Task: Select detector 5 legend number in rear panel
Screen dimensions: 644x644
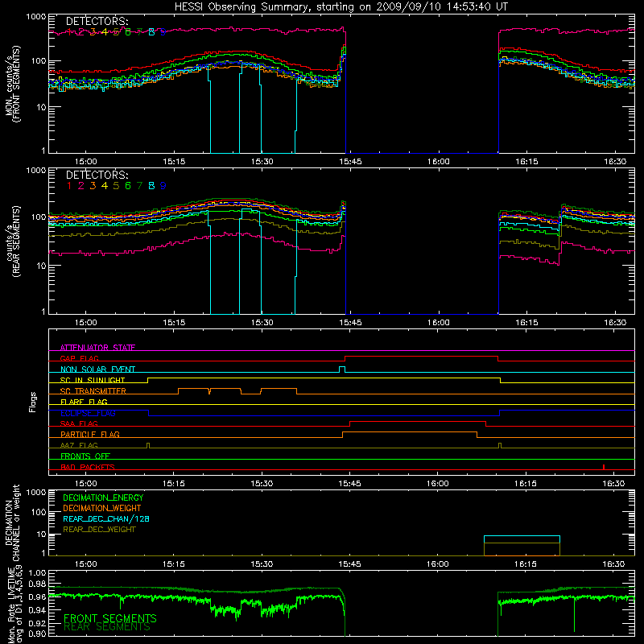Action: coord(116,186)
